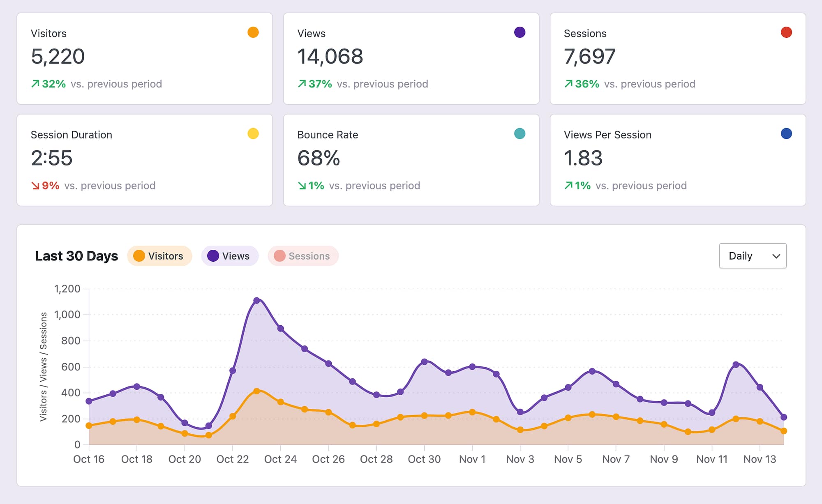The image size is (822, 504).
Task: Click the teal Bounce Rate indicator dot
Action: click(x=520, y=133)
